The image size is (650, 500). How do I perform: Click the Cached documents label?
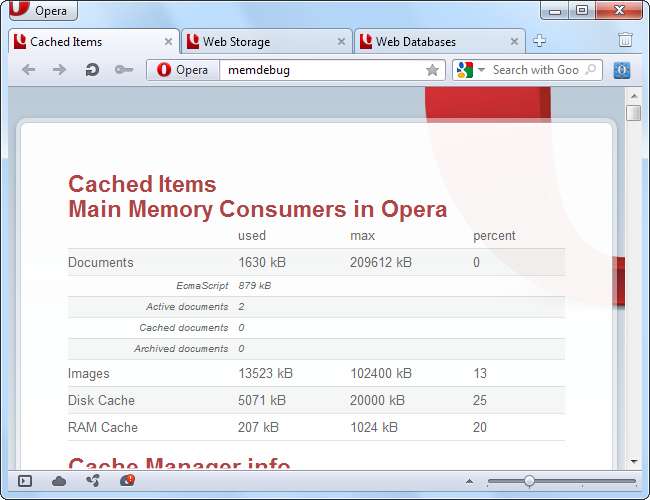click(x=184, y=328)
